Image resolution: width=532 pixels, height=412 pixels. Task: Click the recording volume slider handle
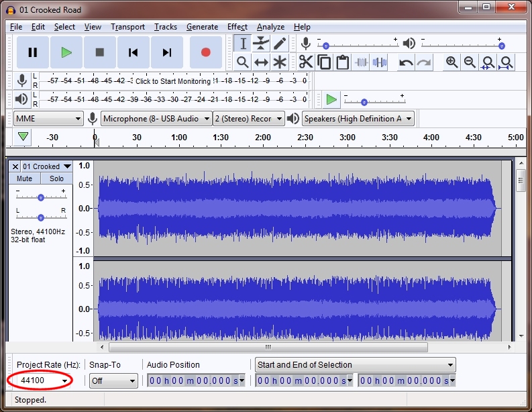pyautogui.click(x=326, y=46)
